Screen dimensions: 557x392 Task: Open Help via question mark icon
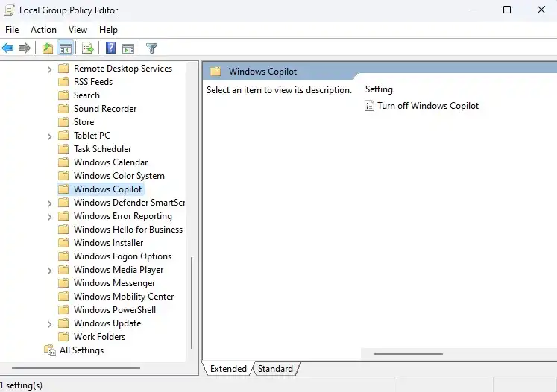tap(111, 48)
